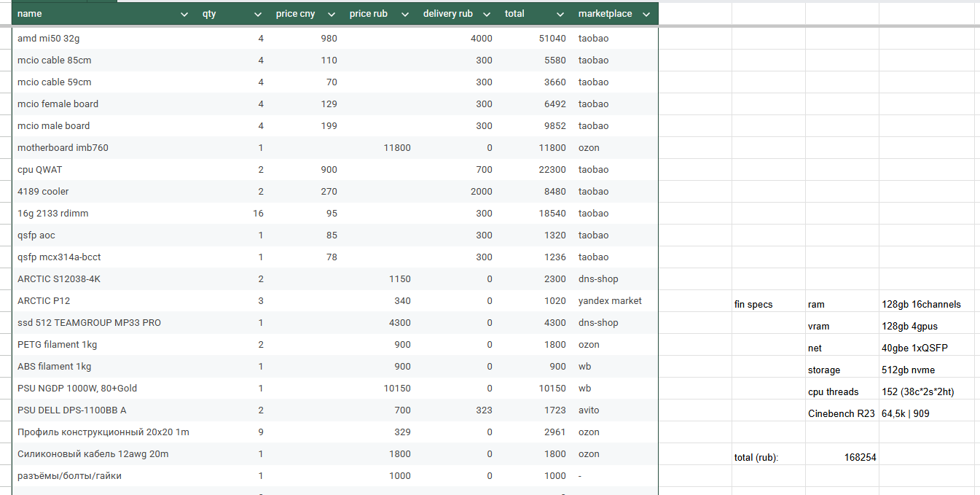This screenshot has height=495, width=980.
Task: Open the name column filter dropdown
Action: coord(184,15)
